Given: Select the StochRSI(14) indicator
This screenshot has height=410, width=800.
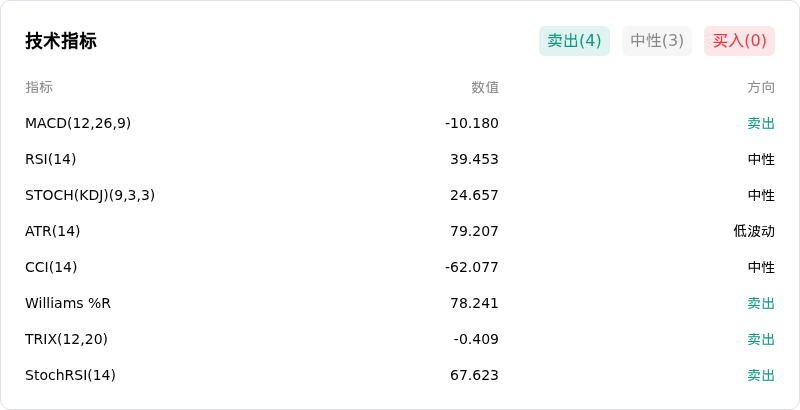Looking at the screenshot, I should 70,375.
